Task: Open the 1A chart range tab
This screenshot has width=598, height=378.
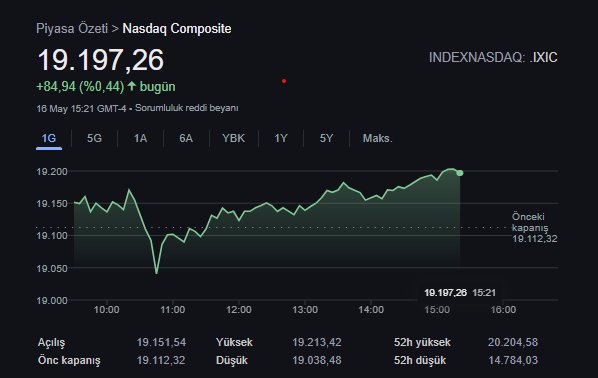Action: [140, 138]
